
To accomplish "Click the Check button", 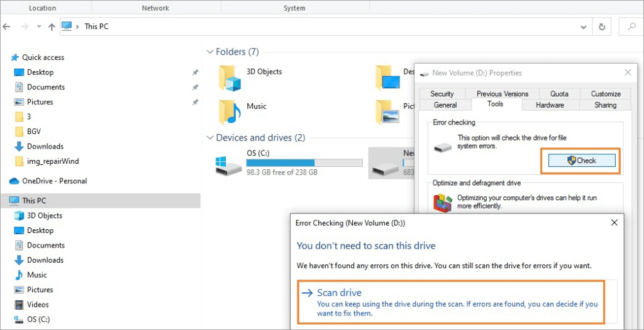I will (x=580, y=161).
